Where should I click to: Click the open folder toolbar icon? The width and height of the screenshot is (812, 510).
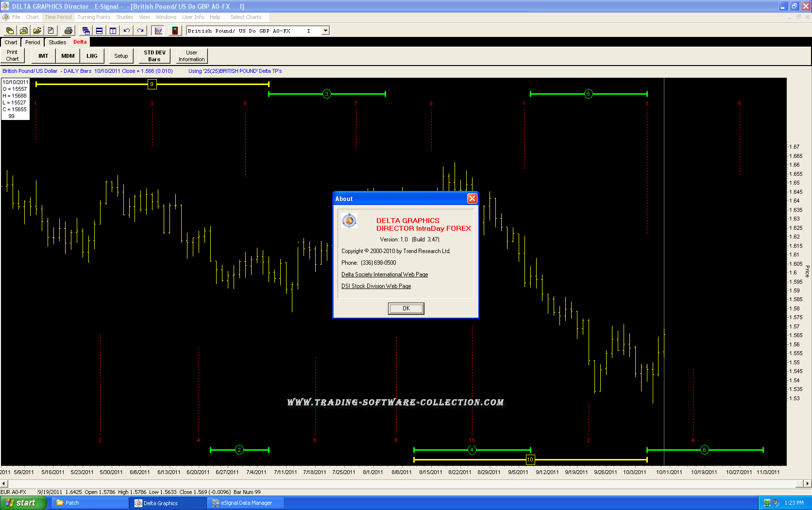(x=37, y=31)
